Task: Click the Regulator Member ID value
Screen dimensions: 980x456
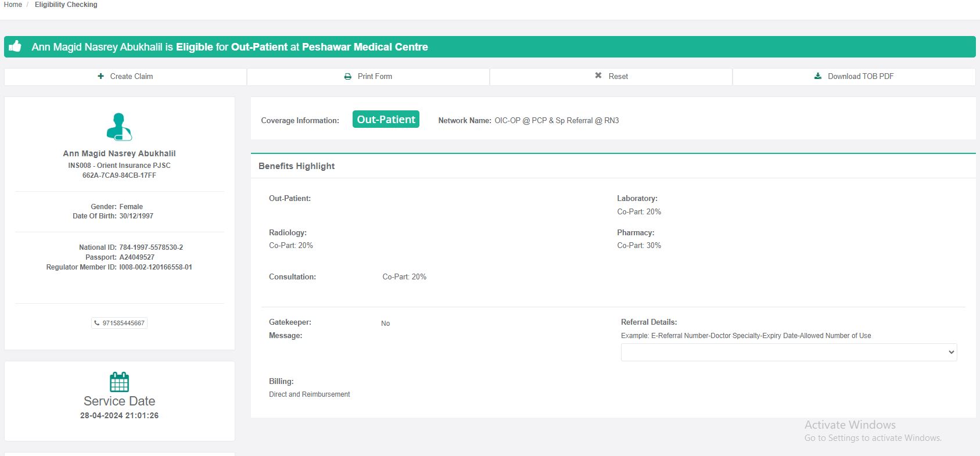Action: [x=155, y=267]
